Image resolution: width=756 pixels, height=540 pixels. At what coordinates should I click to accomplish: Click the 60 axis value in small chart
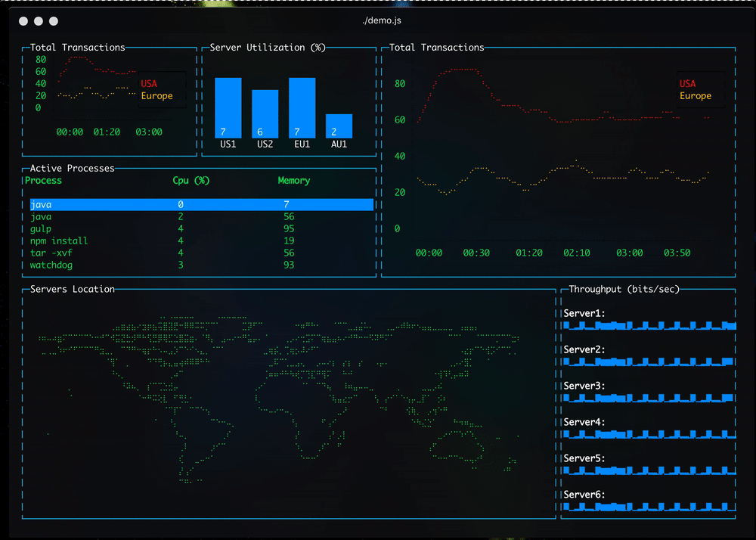pos(41,72)
